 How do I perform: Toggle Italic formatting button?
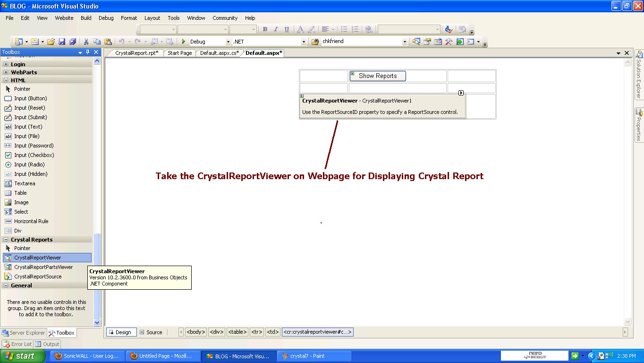tap(276, 29)
